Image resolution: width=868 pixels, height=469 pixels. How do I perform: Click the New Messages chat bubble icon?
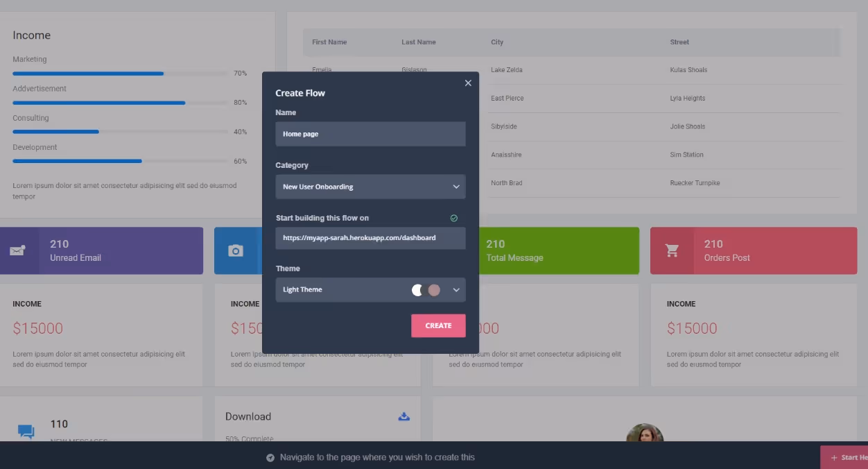[26, 432]
